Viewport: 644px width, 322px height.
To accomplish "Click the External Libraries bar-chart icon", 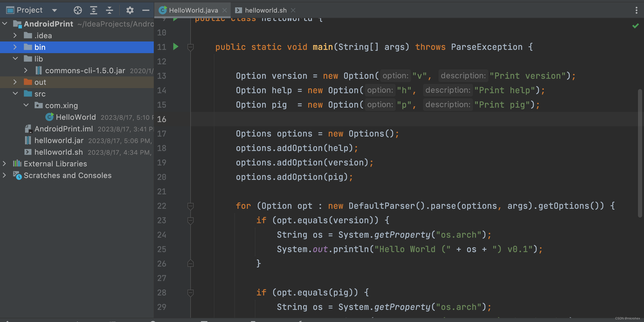I will click(x=17, y=164).
